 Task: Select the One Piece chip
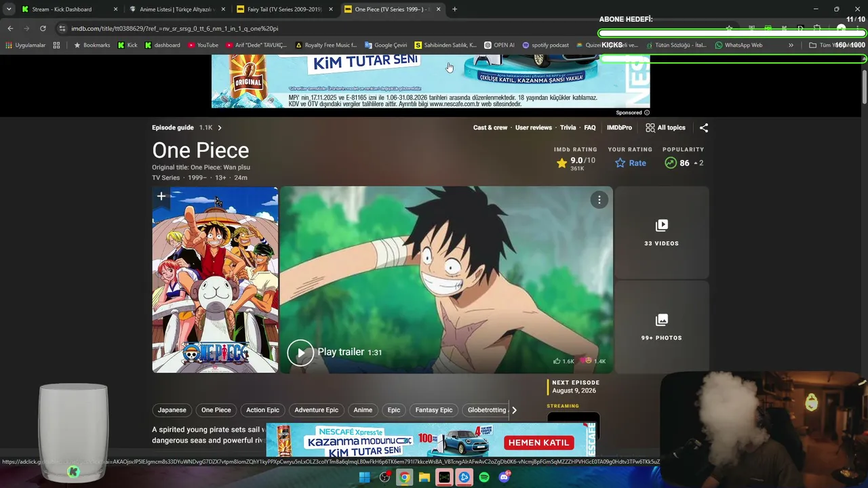pyautogui.click(x=216, y=410)
